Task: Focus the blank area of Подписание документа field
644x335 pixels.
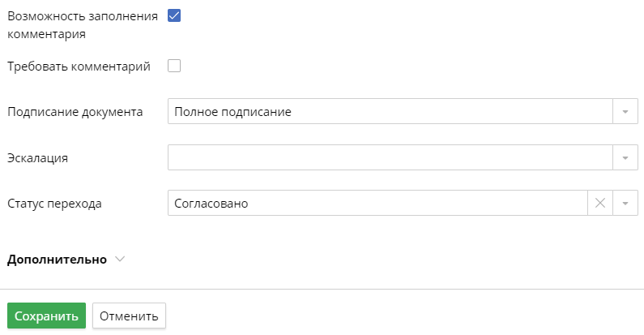Action: coord(454,112)
